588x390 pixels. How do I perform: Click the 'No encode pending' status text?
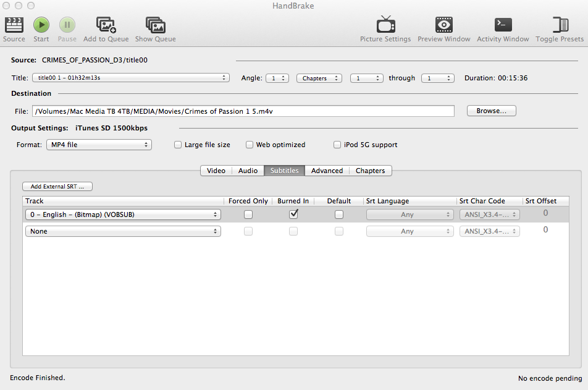[x=550, y=378]
